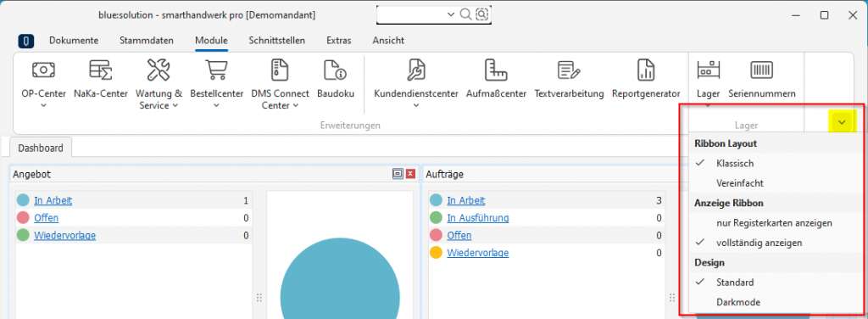Open the Kundendienstcenter icon
This screenshot has height=319, width=868.
click(x=415, y=70)
